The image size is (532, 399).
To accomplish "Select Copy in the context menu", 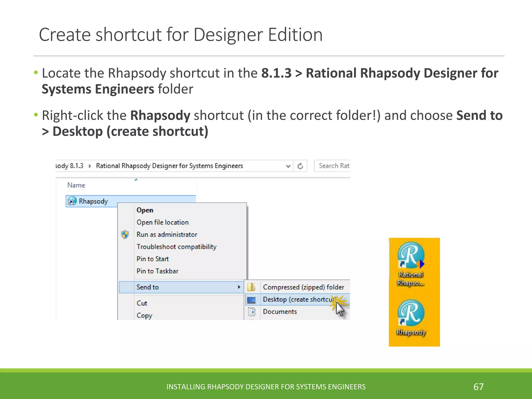I will [144, 315].
